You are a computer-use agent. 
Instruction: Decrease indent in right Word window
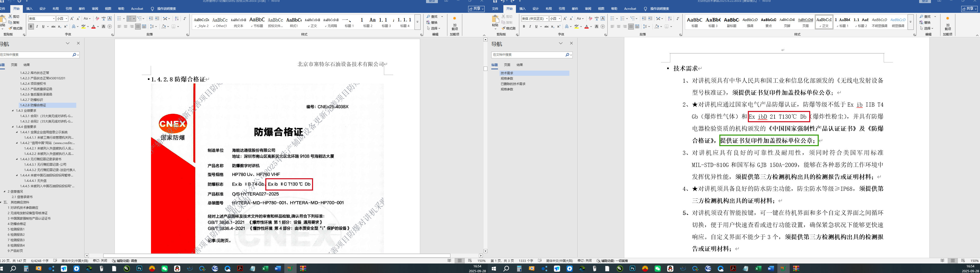point(644,19)
